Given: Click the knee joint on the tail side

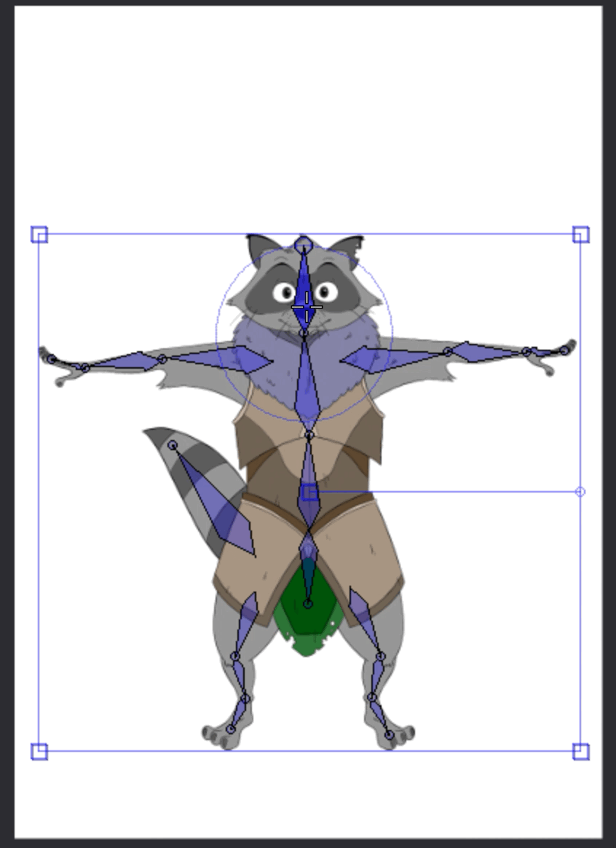Looking at the screenshot, I should coord(235,656).
